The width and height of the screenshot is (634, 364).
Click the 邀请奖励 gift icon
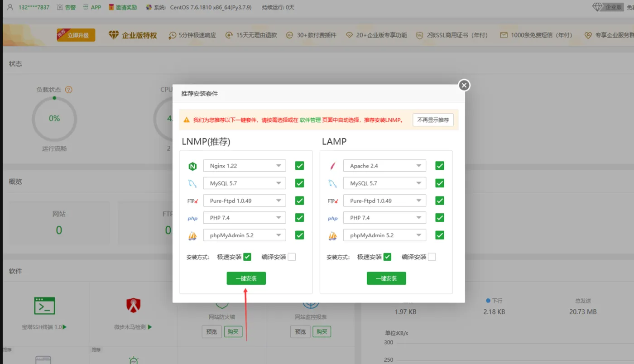111,7
